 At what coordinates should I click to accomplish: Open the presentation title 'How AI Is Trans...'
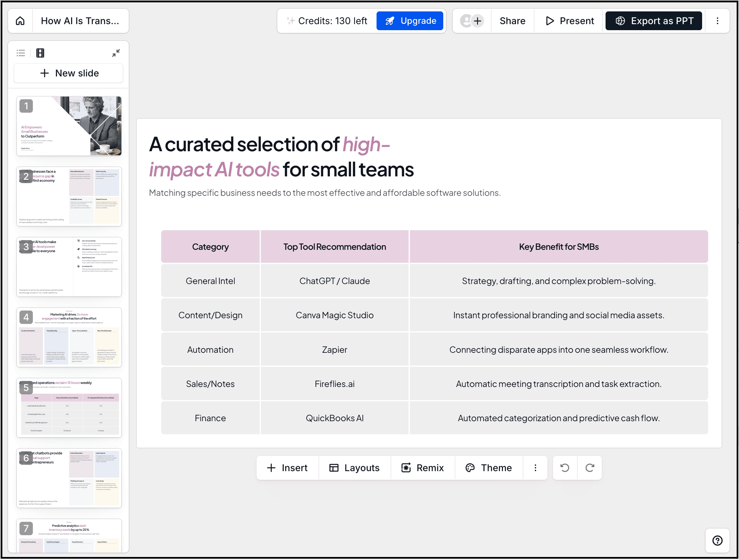pos(80,21)
